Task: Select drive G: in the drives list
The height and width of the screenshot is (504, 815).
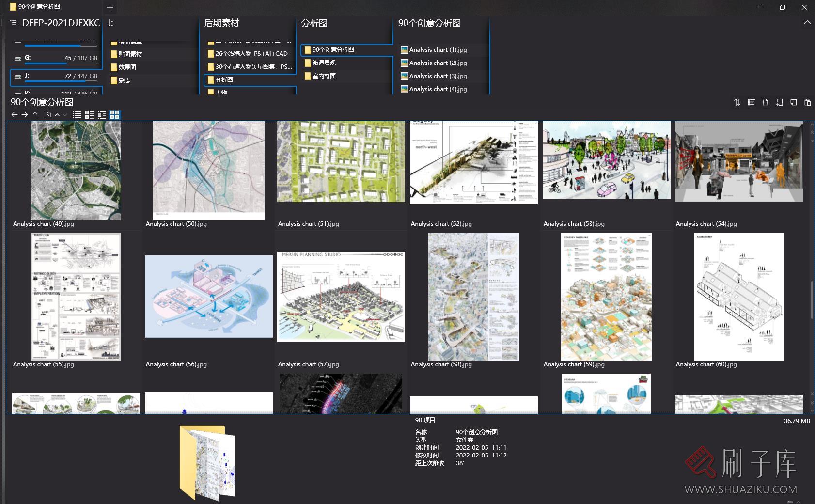Action: [x=56, y=58]
